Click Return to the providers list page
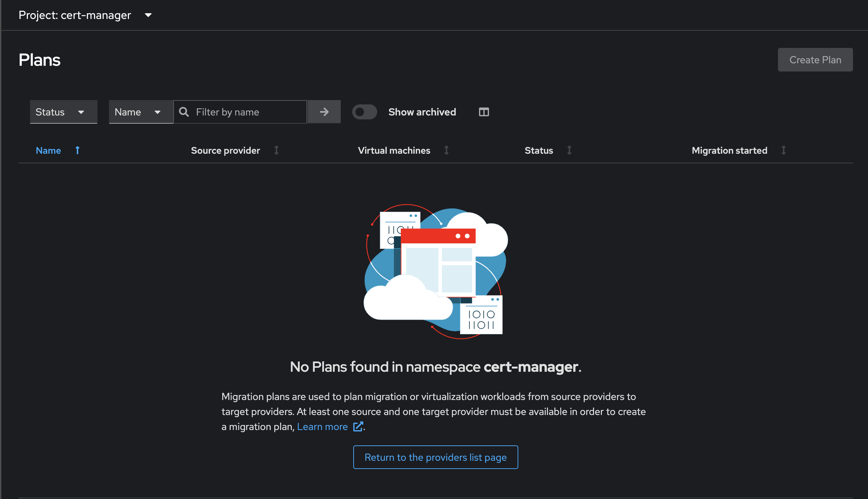The height and width of the screenshot is (499, 868). click(435, 457)
